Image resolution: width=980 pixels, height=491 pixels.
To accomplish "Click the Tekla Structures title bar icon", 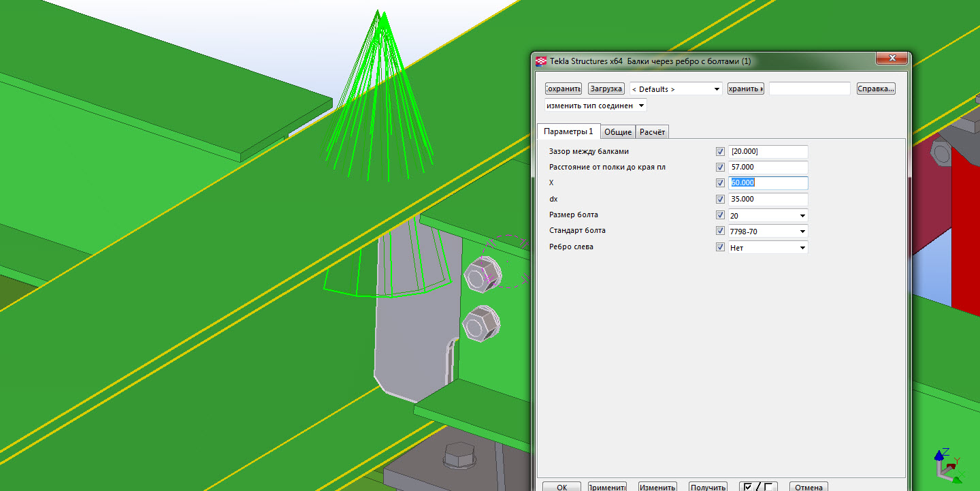I will point(541,61).
